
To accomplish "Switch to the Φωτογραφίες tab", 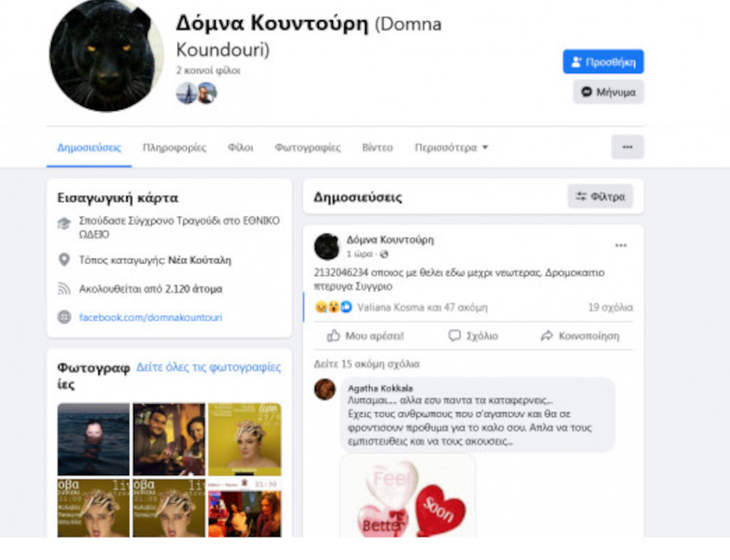I will pyautogui.click(x=307, y=147).
